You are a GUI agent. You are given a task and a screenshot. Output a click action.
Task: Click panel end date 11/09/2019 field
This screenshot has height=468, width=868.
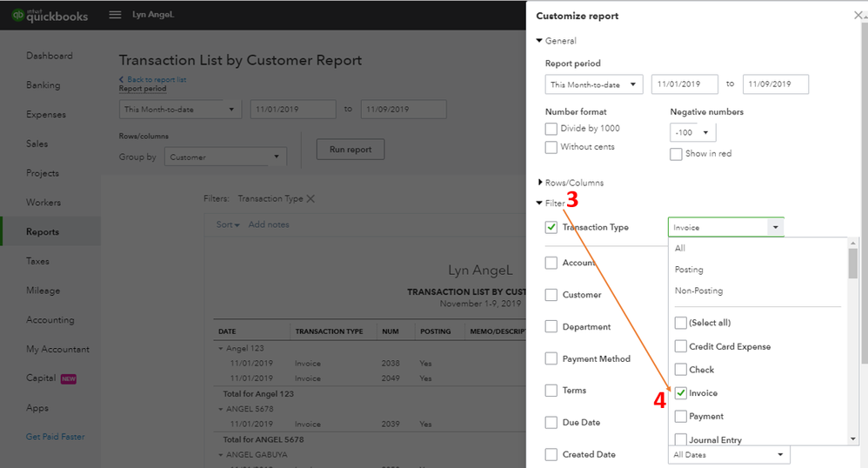pos(776,84)
